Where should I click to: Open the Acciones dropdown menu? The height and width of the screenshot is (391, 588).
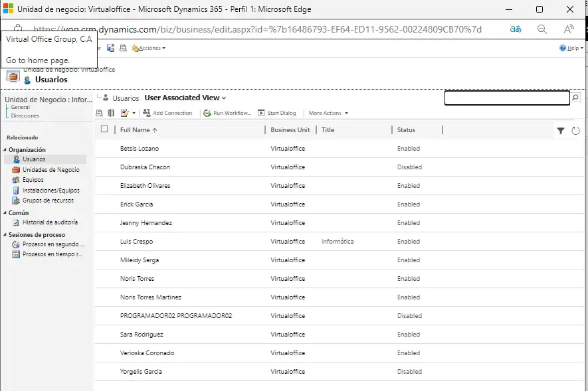coord(149,48)
